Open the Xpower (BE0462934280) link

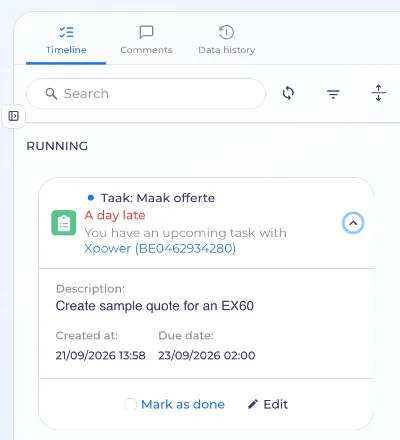tap(160, 249)
